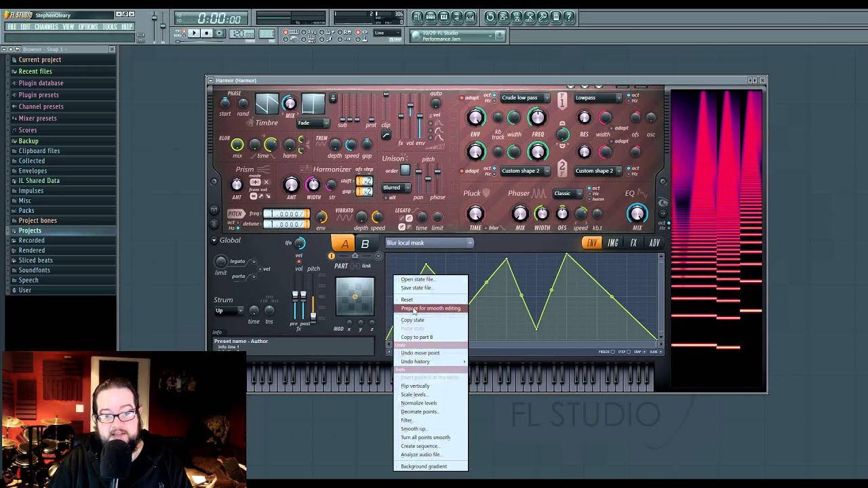Choose Normalize levels menu entry
The height and width of the screenshot is (488, 868).
click(430, 403)
